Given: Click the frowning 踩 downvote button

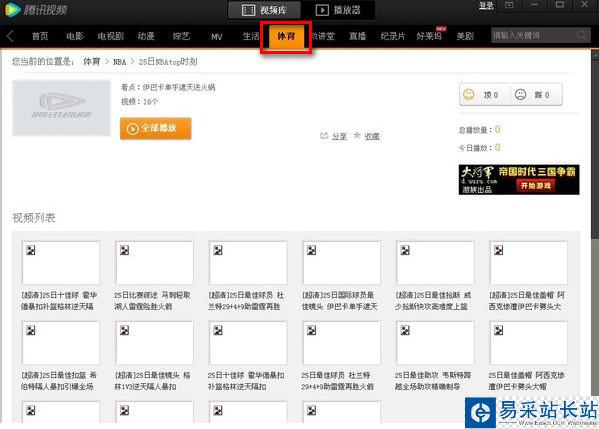Looking at the screenshot, I should click(x=536, y=94).
